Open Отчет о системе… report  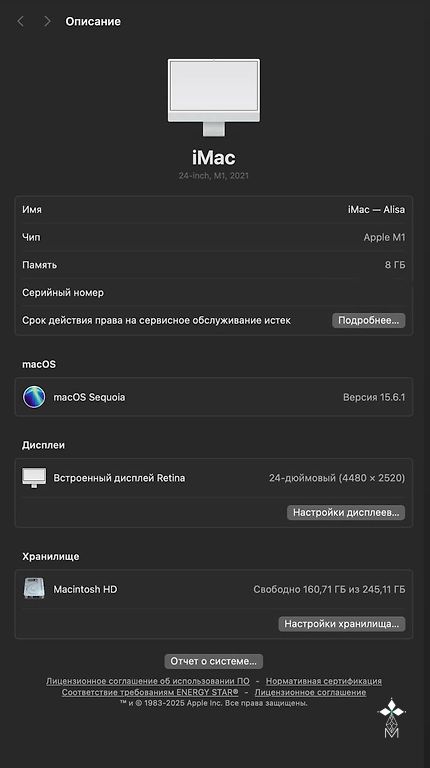pos(214,661)
